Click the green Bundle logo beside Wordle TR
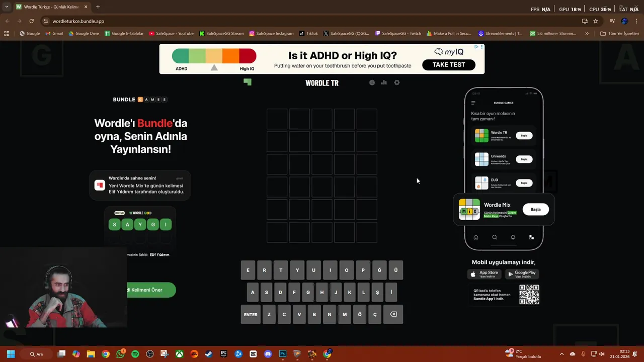Image resolution: width=644 pixels, height=362 pixels. tap(247, 82)
